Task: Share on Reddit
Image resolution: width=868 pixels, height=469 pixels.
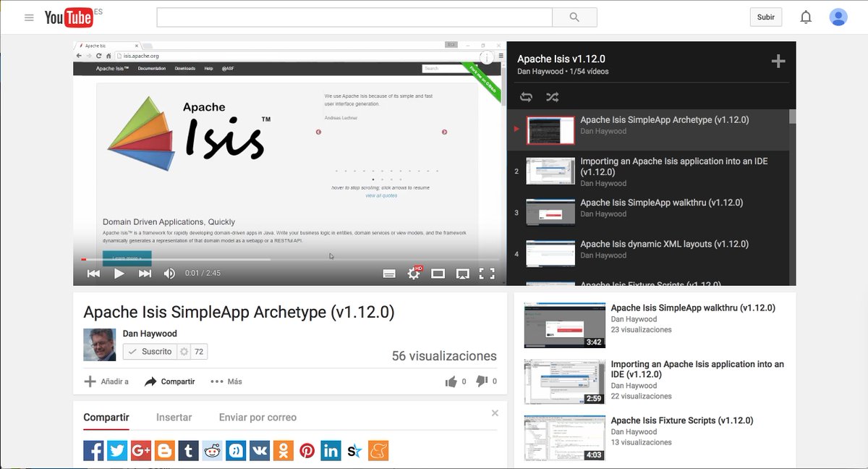Action: coord(212,451)
